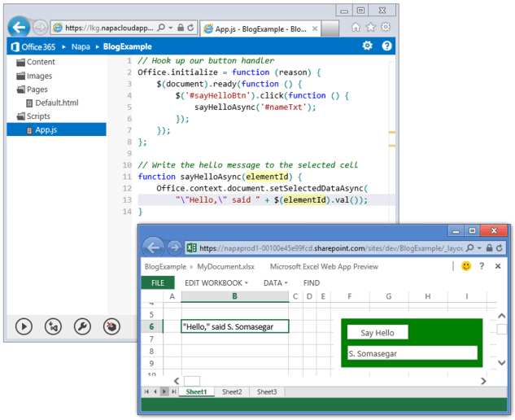Click Say Hello button in green app
This screenshot has height=420, width=515.
(378, 333)
